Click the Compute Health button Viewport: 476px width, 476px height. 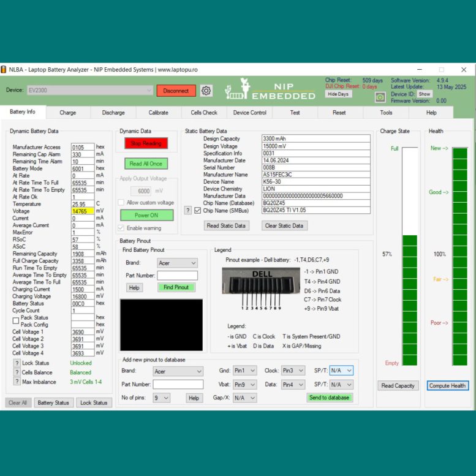coord(448,385)
